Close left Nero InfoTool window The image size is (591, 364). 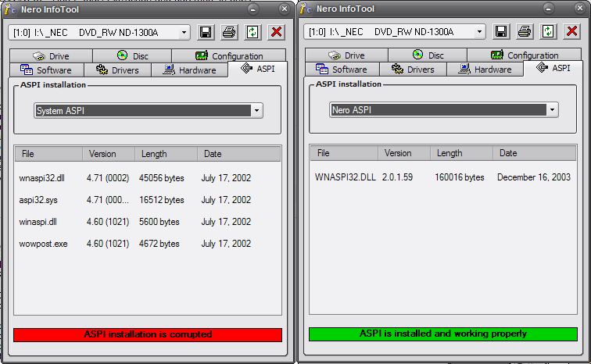coord(285,9)
